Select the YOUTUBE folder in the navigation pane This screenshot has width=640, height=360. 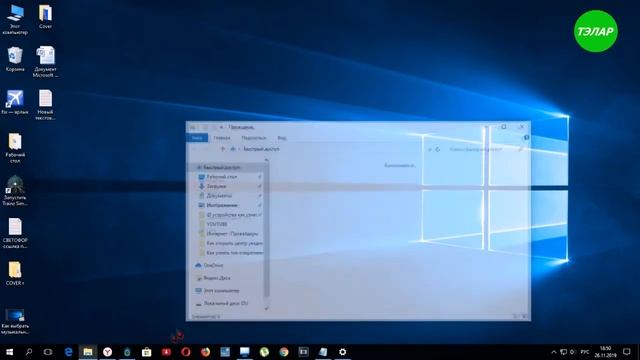(217, 224)
